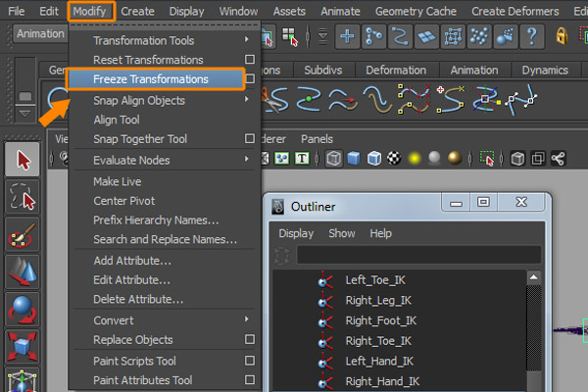Image resolution: width=588 pixels, height=392 pixels.
Task: Activate the Lasso select tool
Action: (x=23, y=197)
